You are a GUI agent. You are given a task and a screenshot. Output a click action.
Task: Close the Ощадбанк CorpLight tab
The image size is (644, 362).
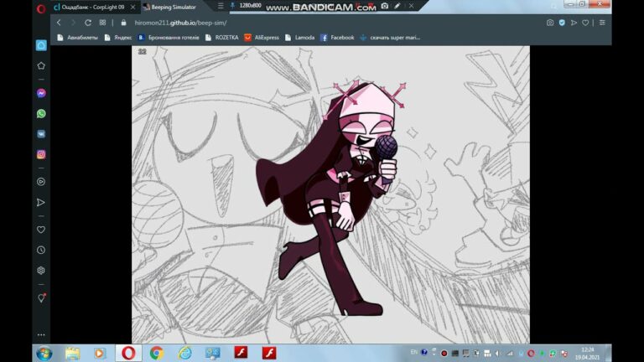coord(132,7)
